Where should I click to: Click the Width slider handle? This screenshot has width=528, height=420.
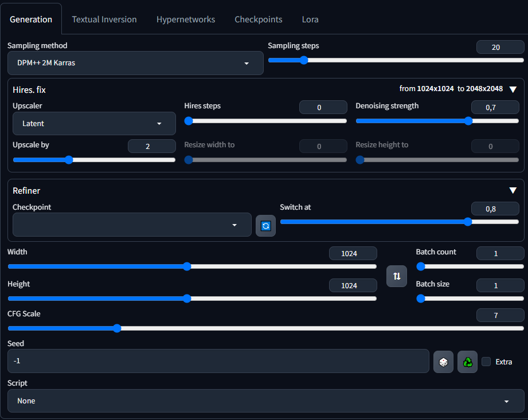[x=187, y=266]
